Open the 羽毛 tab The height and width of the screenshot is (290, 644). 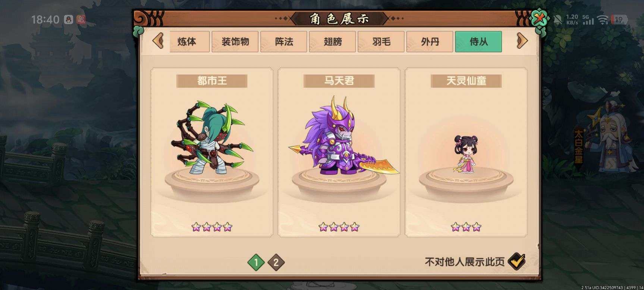click(381, 41)
